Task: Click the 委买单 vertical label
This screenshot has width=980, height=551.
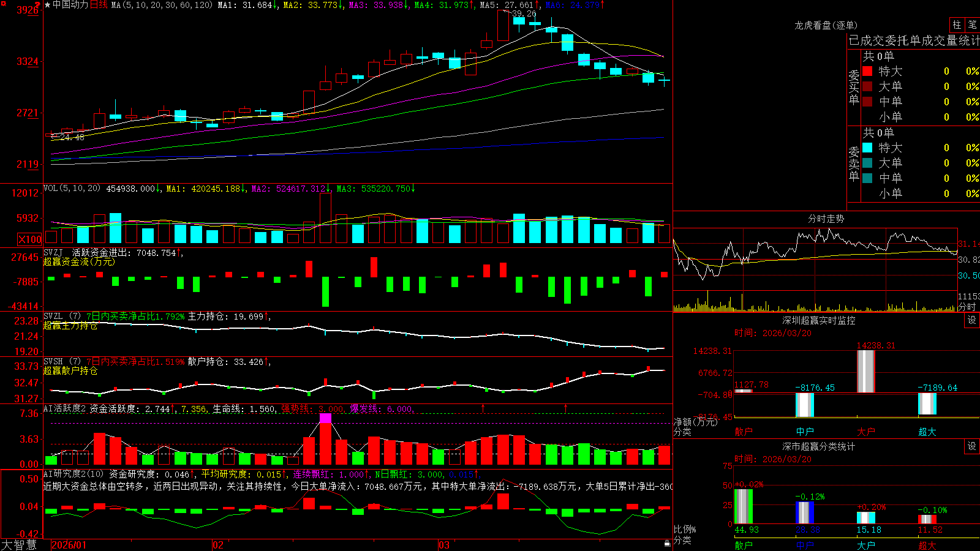Action: tap(854, 88)
